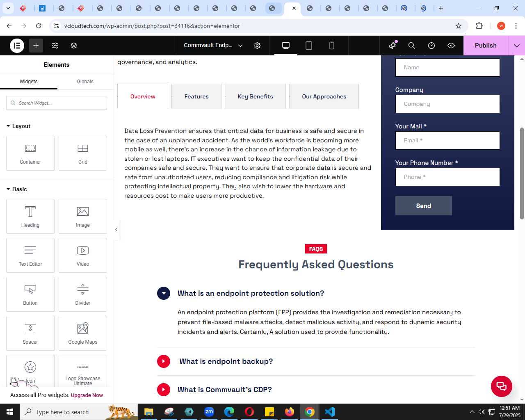
Task: Click the Search Widget field
Action: [57, 103]
